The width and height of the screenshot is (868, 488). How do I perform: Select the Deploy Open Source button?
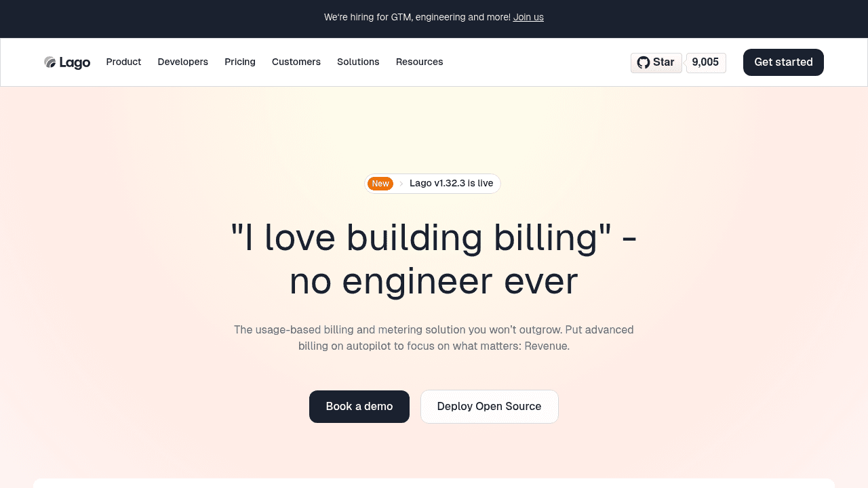(x=490, y=407)
